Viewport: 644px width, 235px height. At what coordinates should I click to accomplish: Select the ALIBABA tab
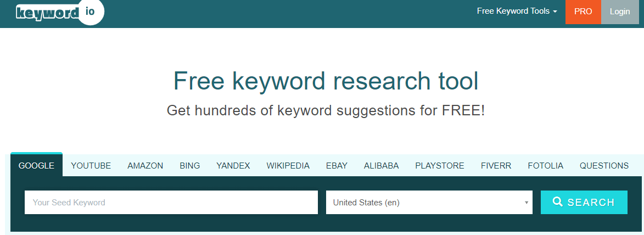381,166
